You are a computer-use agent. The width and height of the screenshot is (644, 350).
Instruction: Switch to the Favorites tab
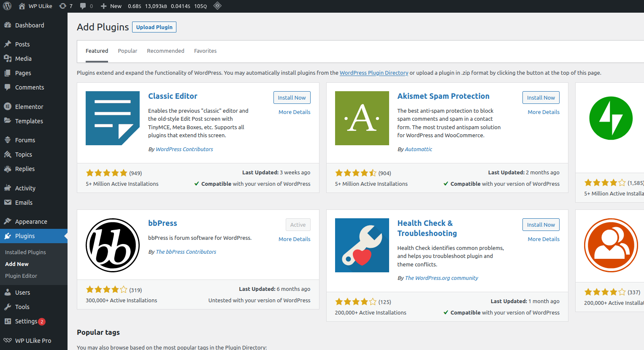pos(205,51)
